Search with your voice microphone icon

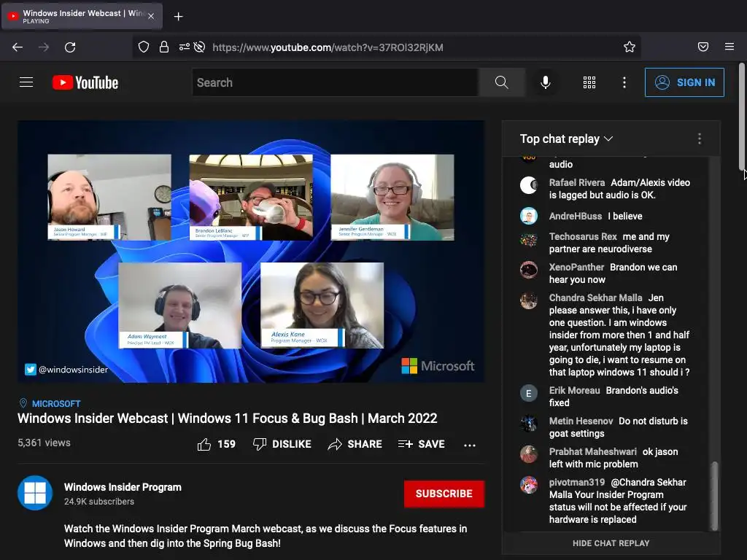pos(546,82)
